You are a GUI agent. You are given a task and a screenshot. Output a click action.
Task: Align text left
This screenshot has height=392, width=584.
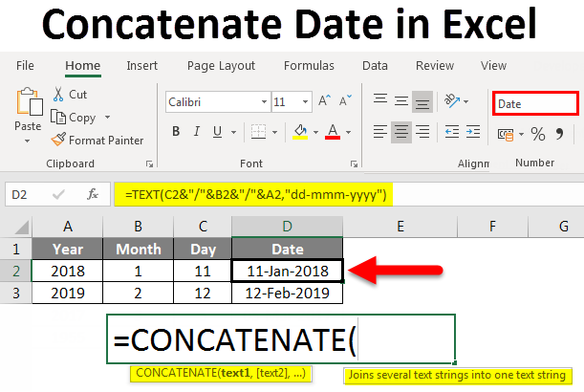pos(380,132)
